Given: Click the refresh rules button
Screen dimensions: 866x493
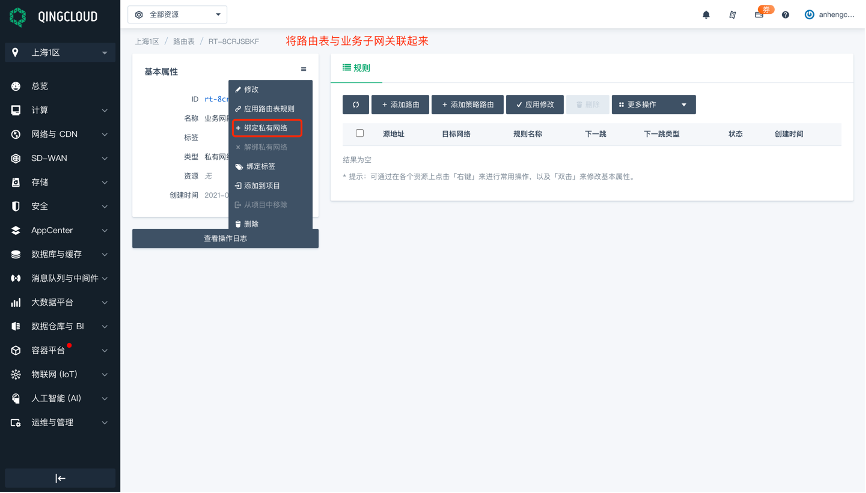Looking at the screenshot, I should coord(356,104).
